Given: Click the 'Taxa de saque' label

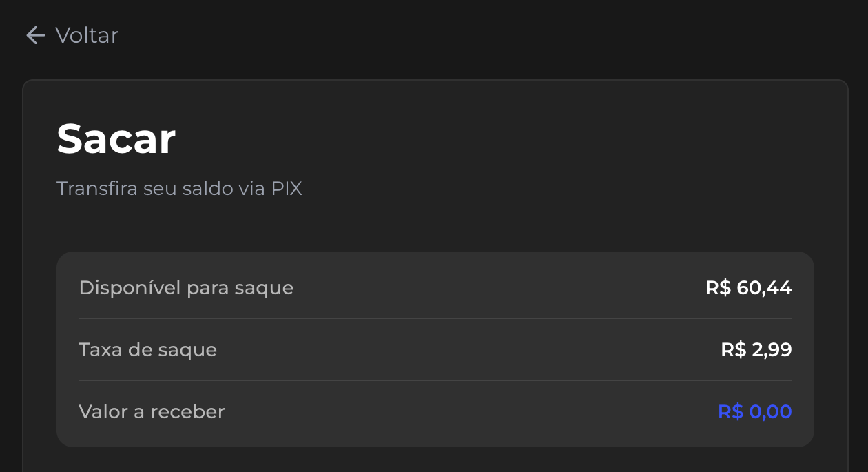Looking at the screenshot, I should [x=147, y=350].
